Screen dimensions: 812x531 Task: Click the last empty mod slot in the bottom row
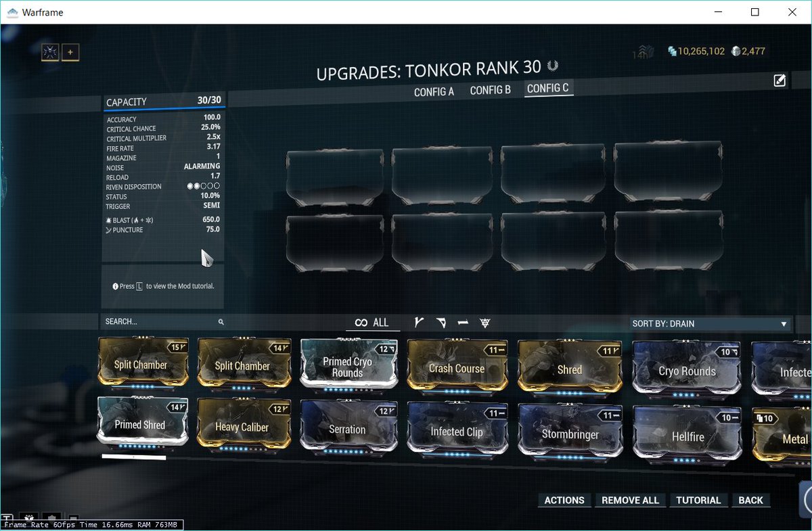(x=668, y=242)
